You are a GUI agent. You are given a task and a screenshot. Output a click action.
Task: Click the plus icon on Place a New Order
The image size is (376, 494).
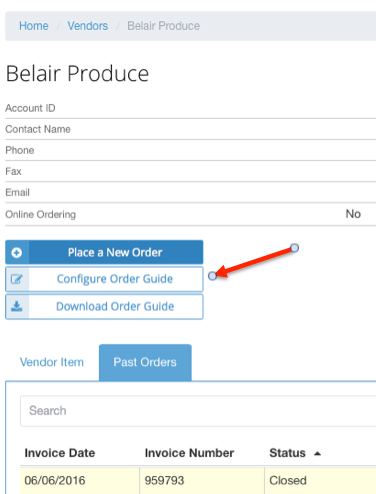coord(17,253)
